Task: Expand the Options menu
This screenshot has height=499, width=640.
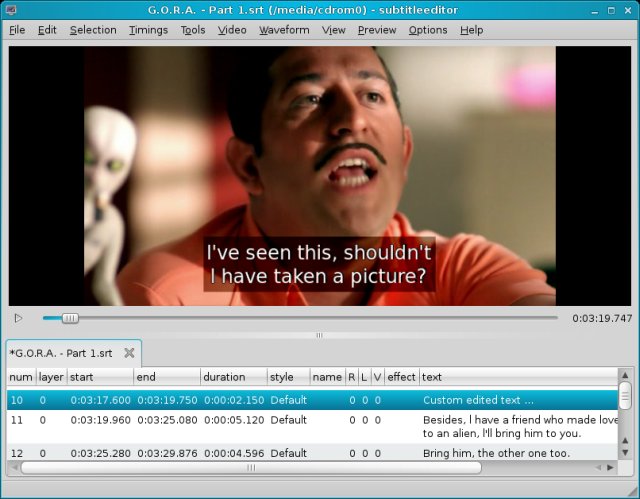Action: coord(428,30)
